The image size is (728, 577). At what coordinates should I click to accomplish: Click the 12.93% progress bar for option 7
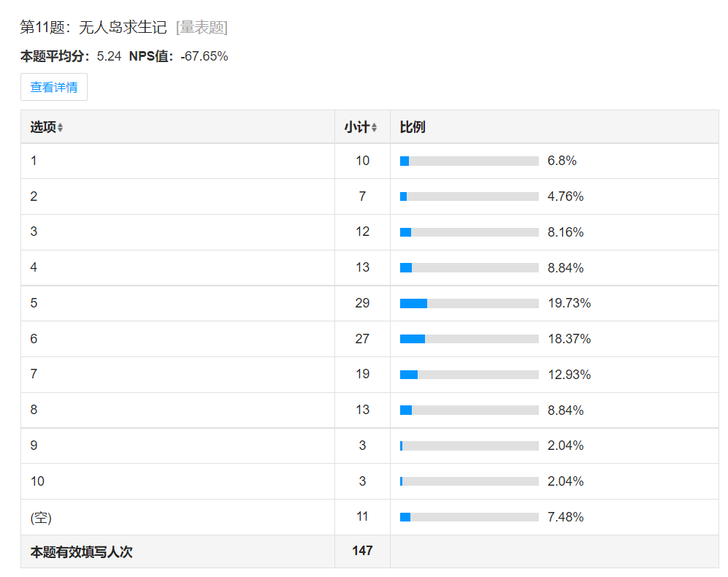tap(470, 375)
